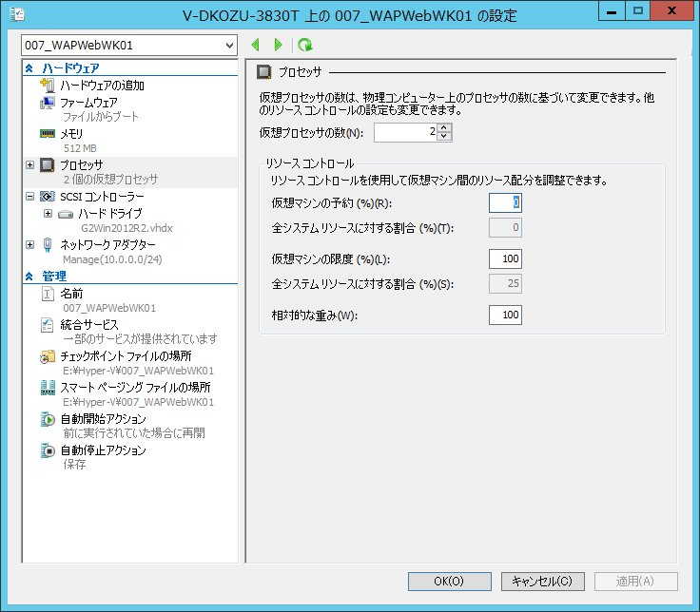Click the green forward navigation arrow

278,45
